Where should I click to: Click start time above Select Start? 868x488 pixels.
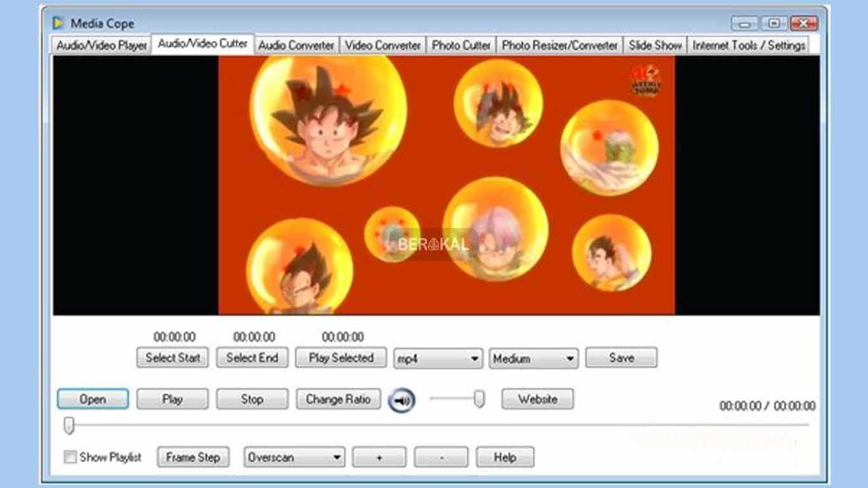(175, 337)
